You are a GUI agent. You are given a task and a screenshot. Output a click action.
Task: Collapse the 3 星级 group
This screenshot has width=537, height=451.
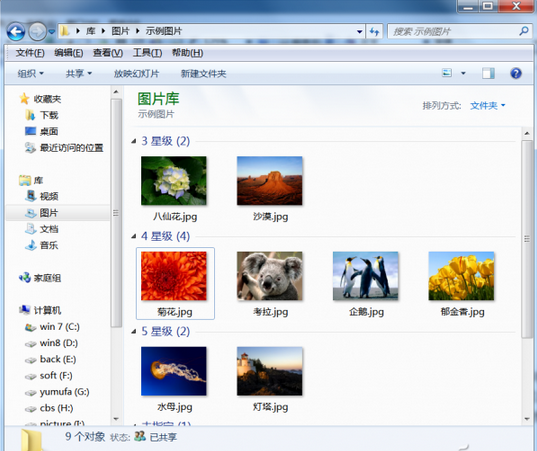click(134, 141)
